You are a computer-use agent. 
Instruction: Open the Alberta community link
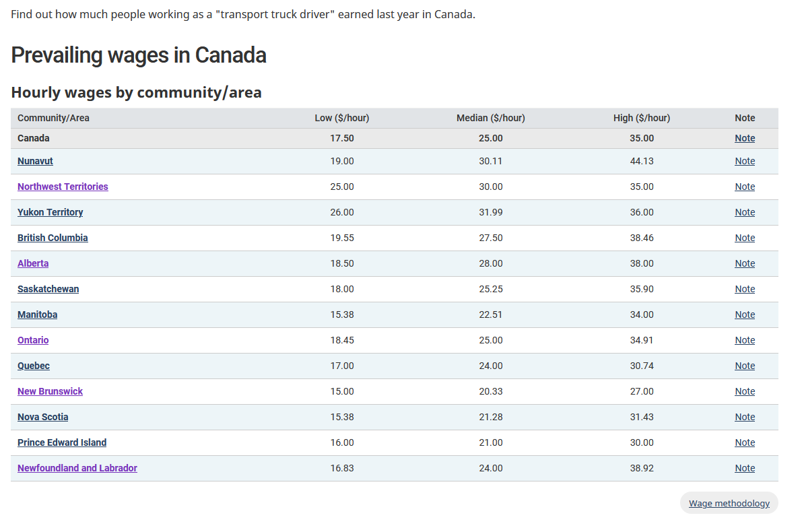tap(33, 263)
